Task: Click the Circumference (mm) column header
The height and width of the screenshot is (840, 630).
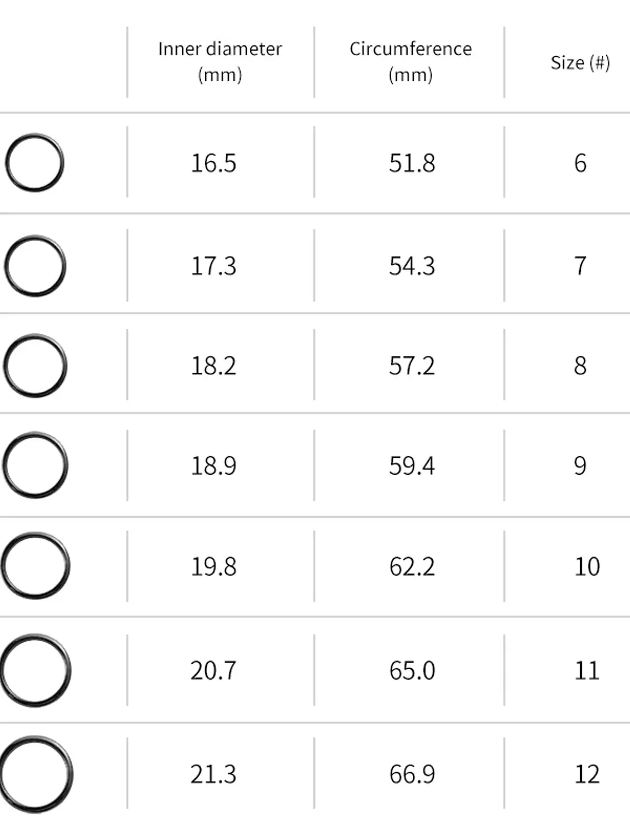Action: (x=411, y=61)
